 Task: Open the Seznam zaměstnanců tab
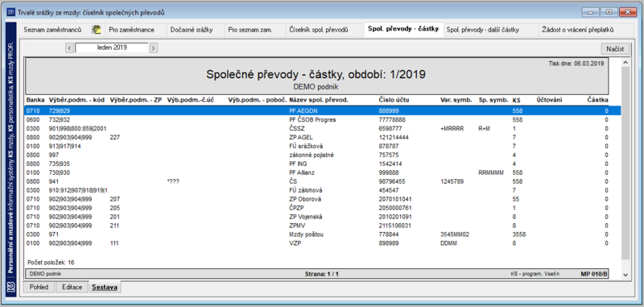tap(52, 30)
